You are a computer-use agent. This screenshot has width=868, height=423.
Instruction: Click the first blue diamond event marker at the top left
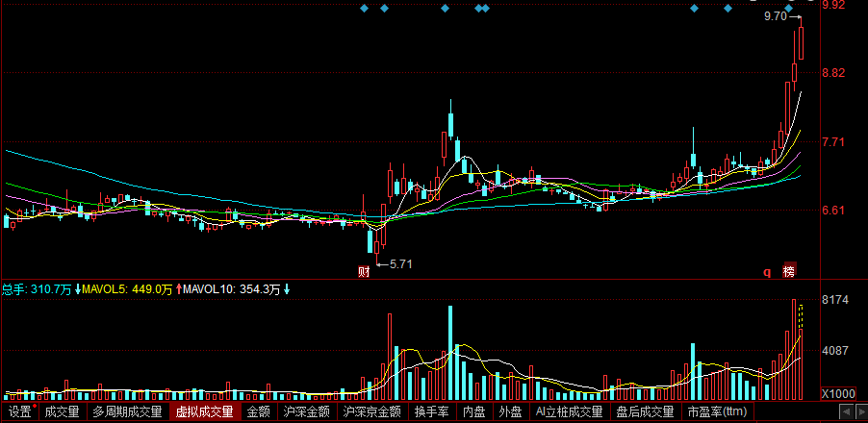click(364, 9)
